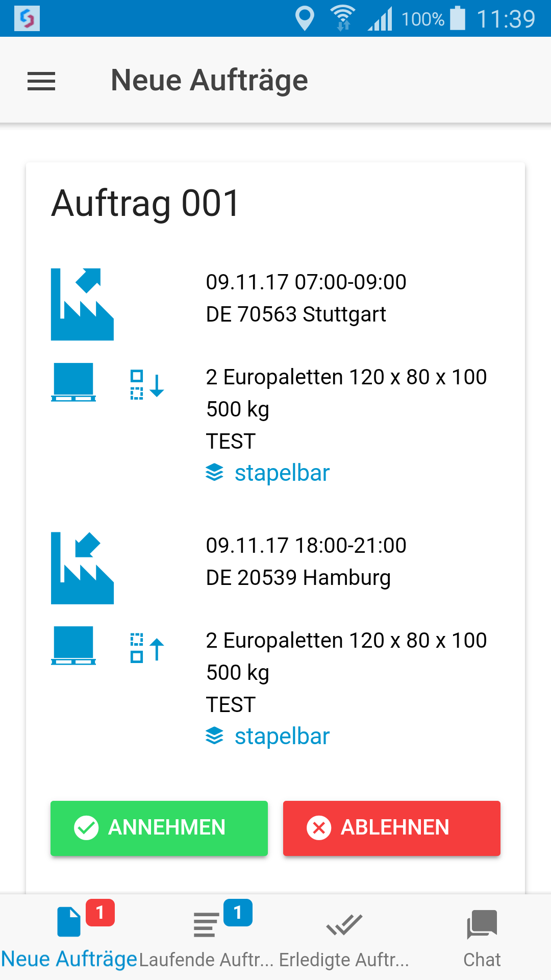Open the hamburger navigation menu
The width and height of the screenshot is (551, 980).
point(41,81)
